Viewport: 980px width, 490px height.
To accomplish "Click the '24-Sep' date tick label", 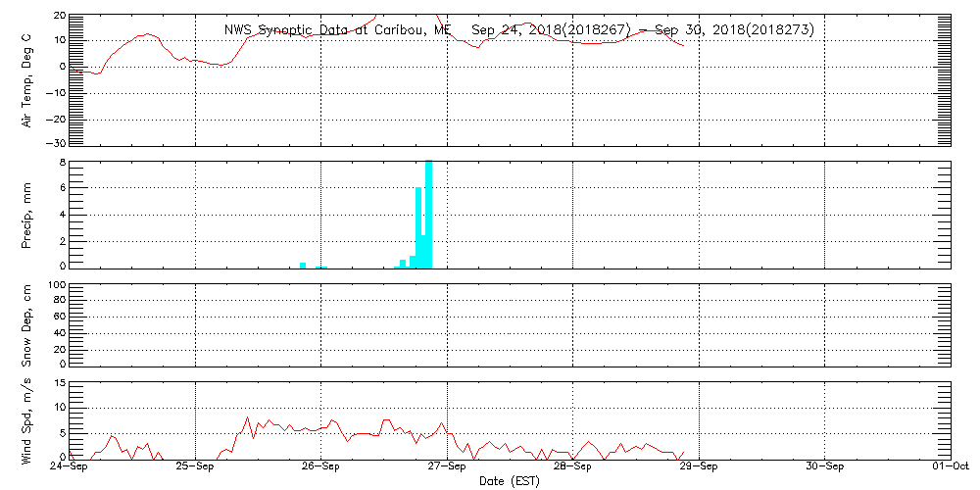I will [x=70, y=467].
